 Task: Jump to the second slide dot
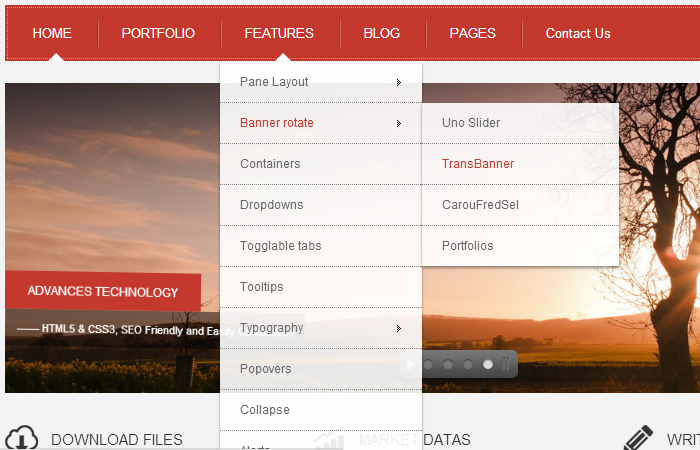click(x=448, y=365)
